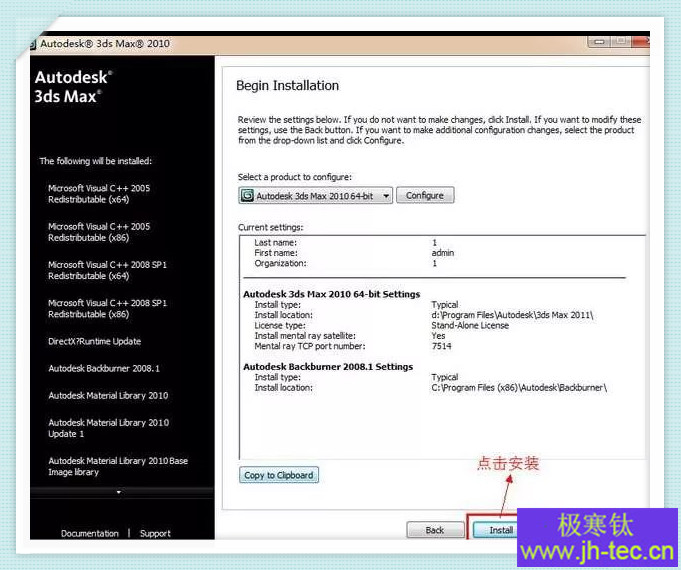Open the Documentation link

(x=90, y=533)
